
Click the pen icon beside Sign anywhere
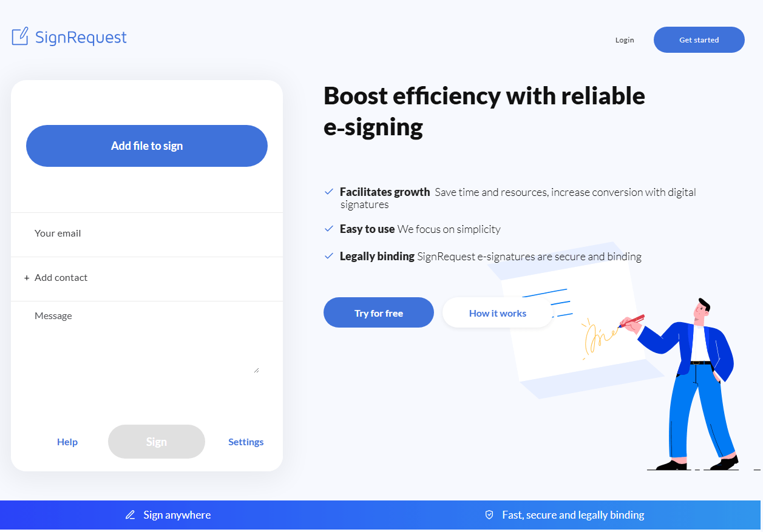click(130, 515)
